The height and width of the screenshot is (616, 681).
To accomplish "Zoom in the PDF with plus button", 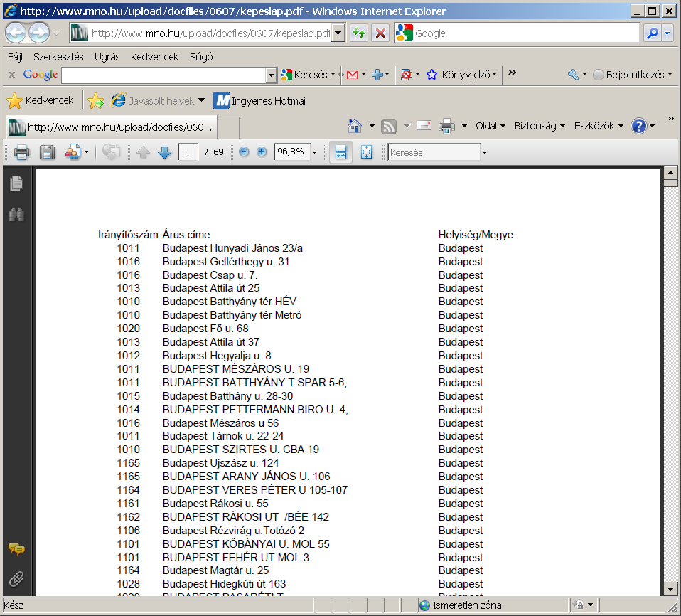I will (262, 152).
